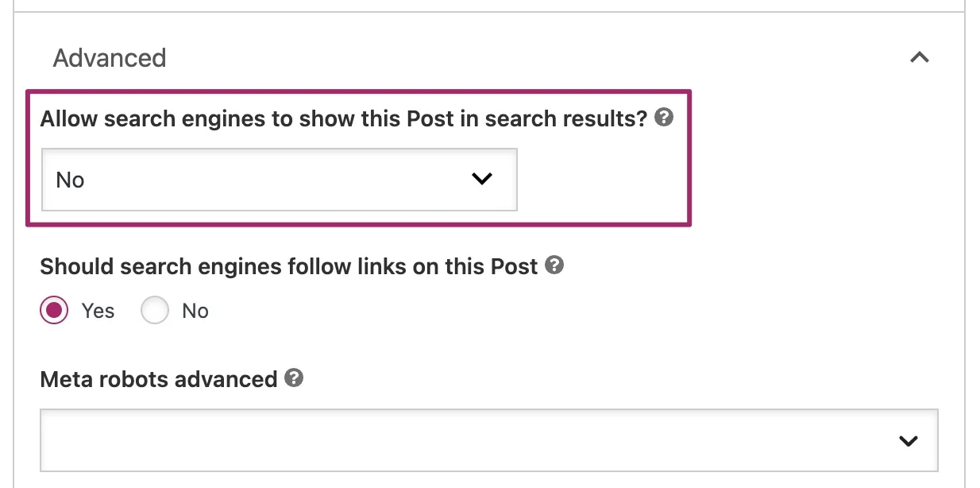This screenshot has width=980, height=488.
Task: Click the down arrow inside the No dropdown
Action: [x=481, y=179]
